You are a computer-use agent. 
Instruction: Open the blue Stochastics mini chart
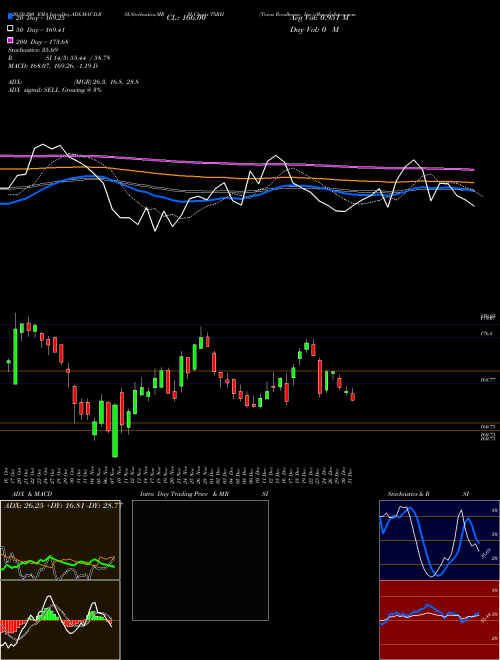(x=439, y=540)
